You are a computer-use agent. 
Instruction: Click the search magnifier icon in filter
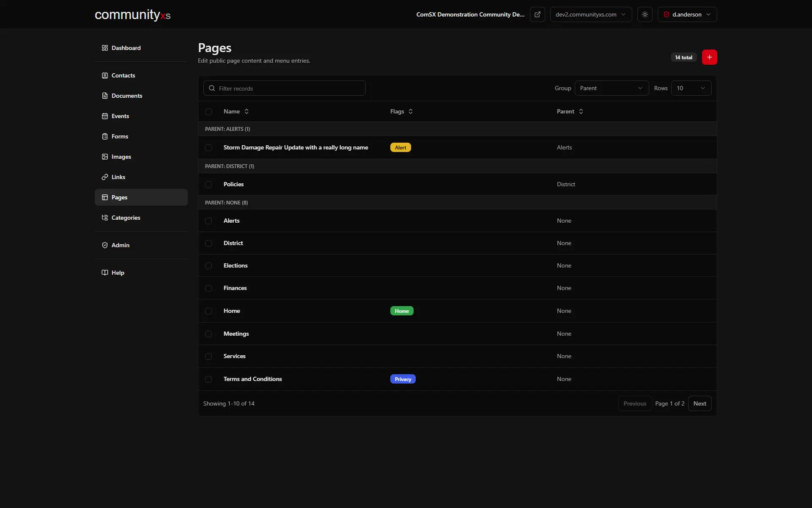coord(212,88)
